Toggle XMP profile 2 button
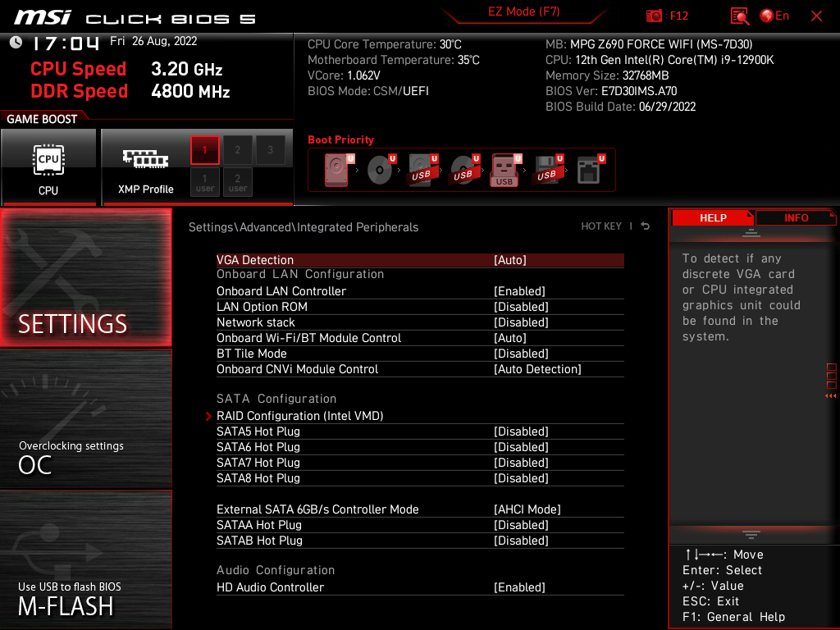The image size is (840, 630). (237, 150)
